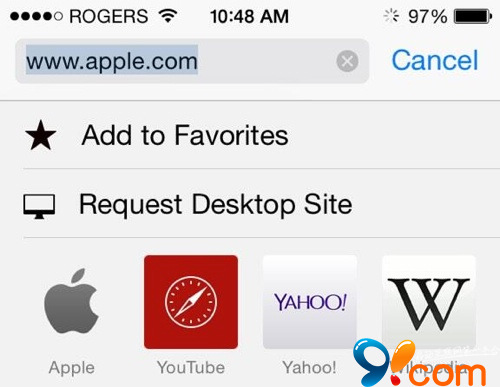Cancel the URL editing
Image resolution: width=500 pixels, height=387 pixels.
[435, 61]
